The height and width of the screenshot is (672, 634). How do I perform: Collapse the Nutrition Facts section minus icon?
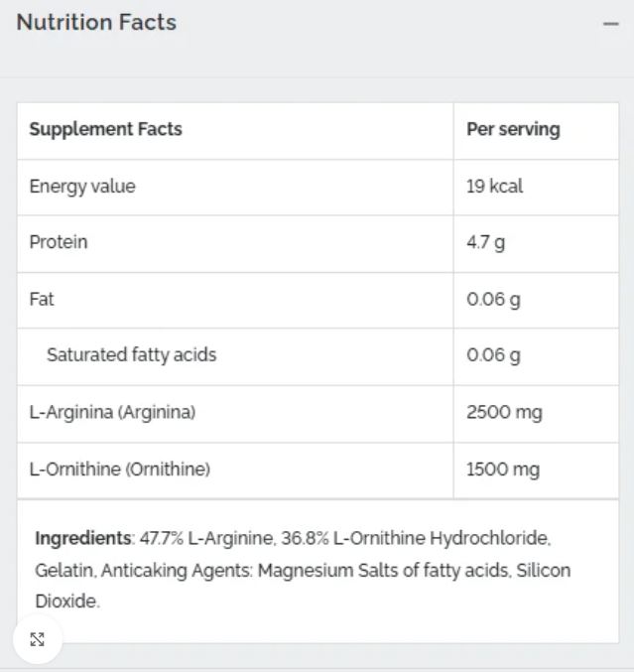(x=610, y=24)
